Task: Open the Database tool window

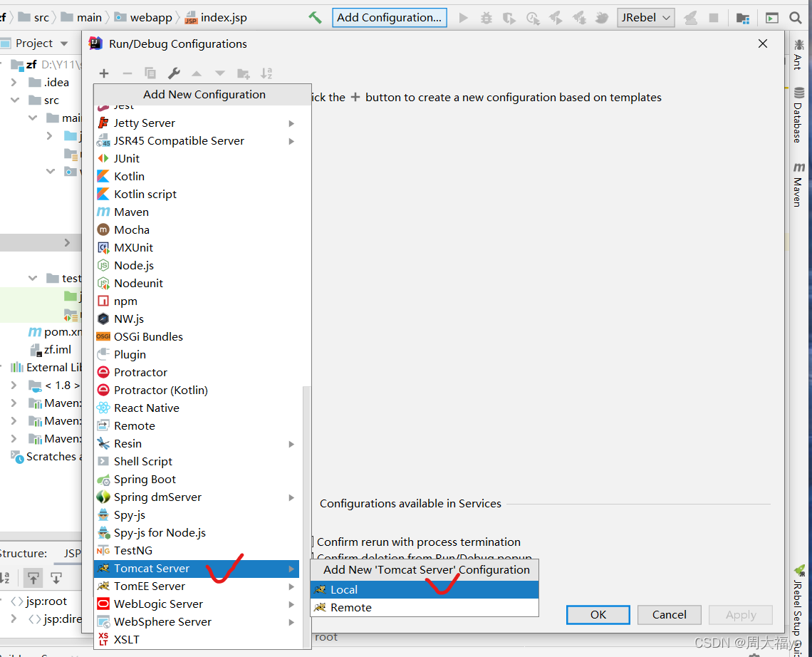Action: (x=798, y=115)
